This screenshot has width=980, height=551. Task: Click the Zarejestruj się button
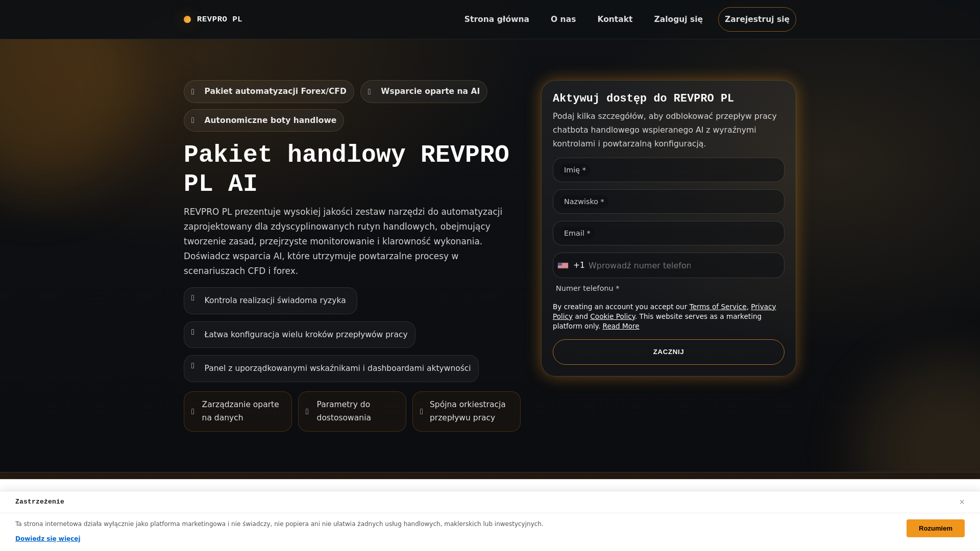757,19
